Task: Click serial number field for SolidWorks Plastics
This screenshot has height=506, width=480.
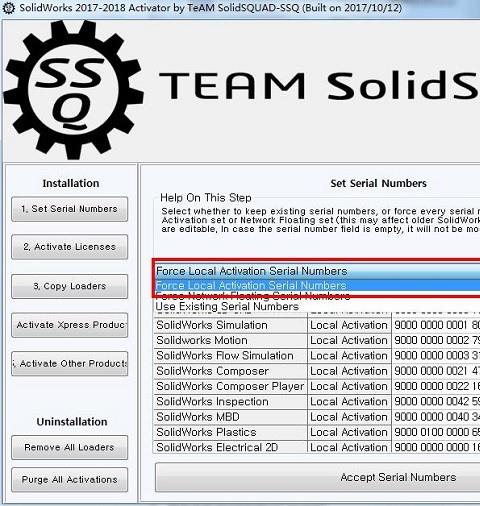Action: (436, 432)
